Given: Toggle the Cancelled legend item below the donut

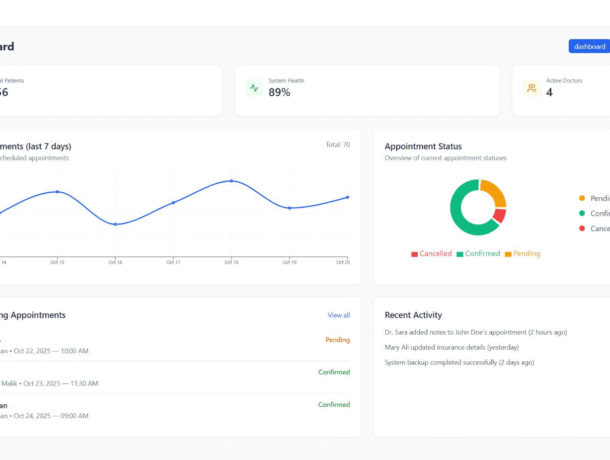Looking at the screenshot, I should click(x=431, y=254).
